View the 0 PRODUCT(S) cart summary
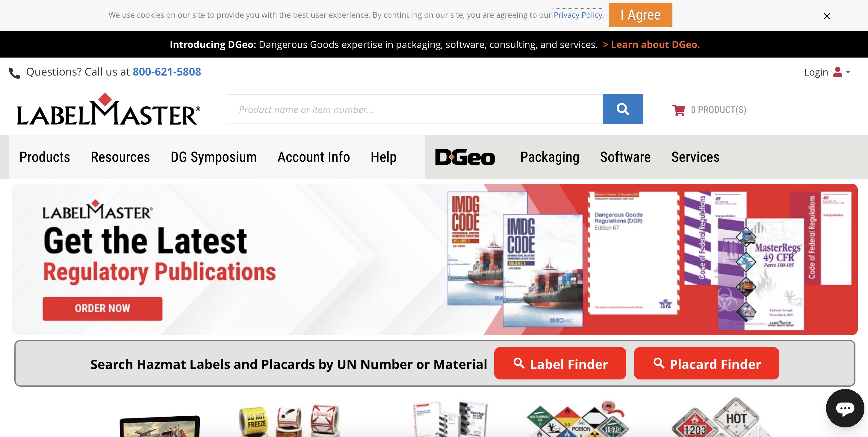This screenshot has height=437, width=868. [718, 110]
